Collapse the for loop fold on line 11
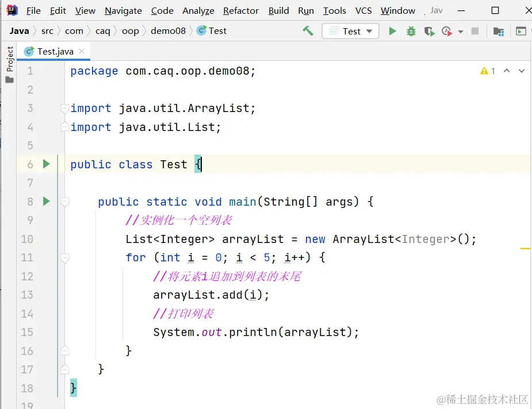This screenshot has width=532, height=409. tap(64, 258)
